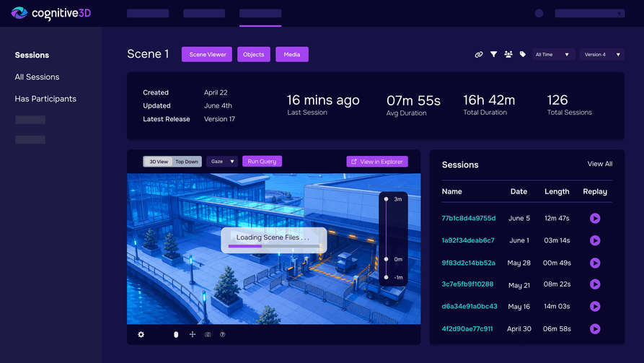
Task: Open session link d6a34e91a0bc43
Action: 469,306
